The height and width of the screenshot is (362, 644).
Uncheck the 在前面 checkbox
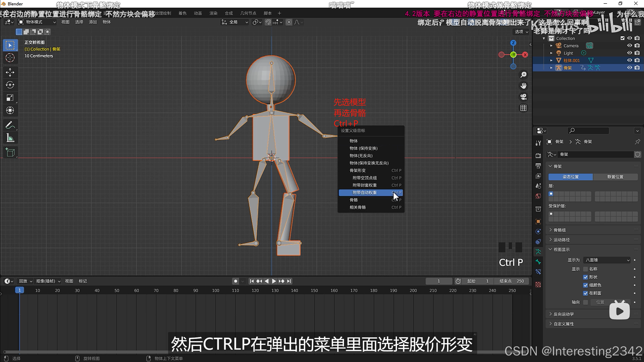pyautogui.click(x=586, y=293)
